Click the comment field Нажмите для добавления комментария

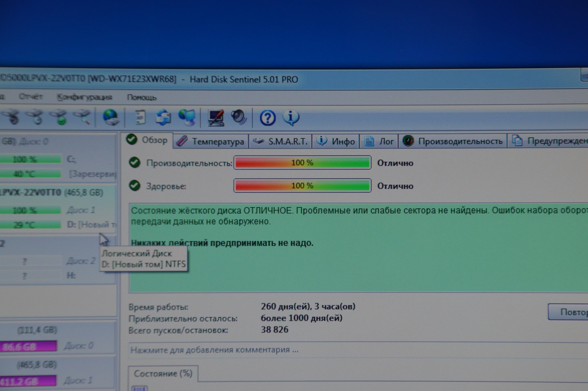358,350
